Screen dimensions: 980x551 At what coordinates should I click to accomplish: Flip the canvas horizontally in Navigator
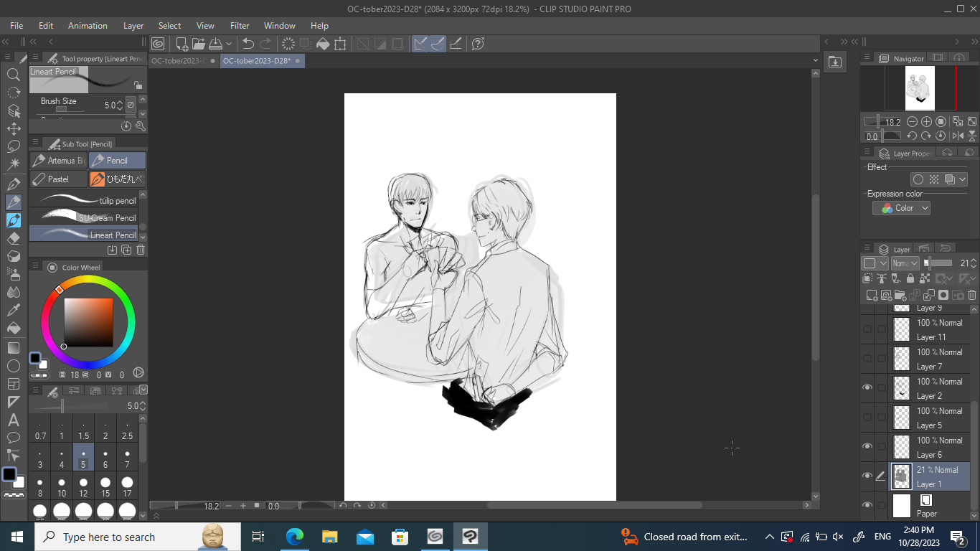(x=958, y=136)
